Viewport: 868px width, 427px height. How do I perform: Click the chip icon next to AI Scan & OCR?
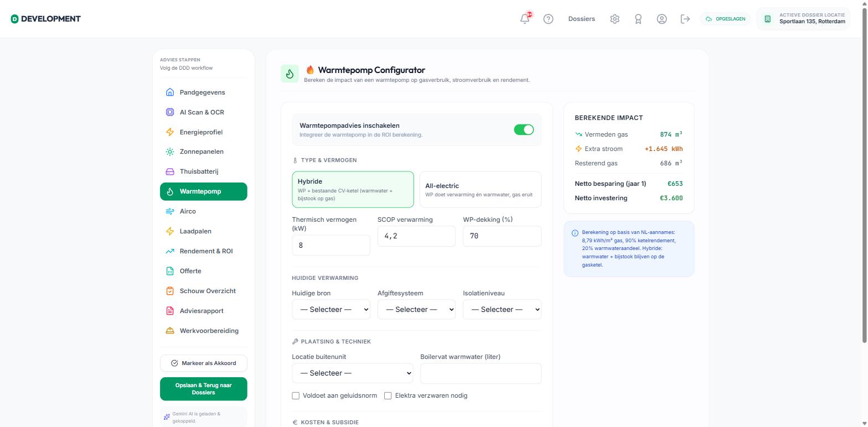pyautogui.click(x=170, y=112)
